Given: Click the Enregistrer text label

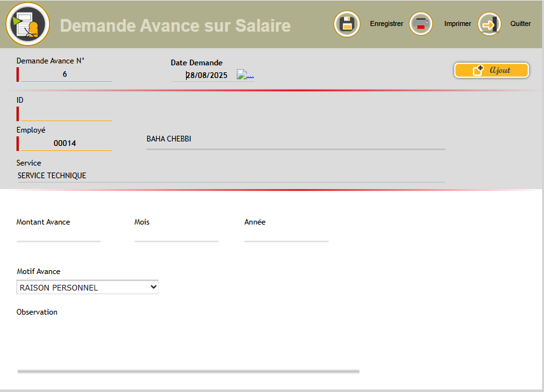Looking at the screenshot, I should tap(386, 23).
